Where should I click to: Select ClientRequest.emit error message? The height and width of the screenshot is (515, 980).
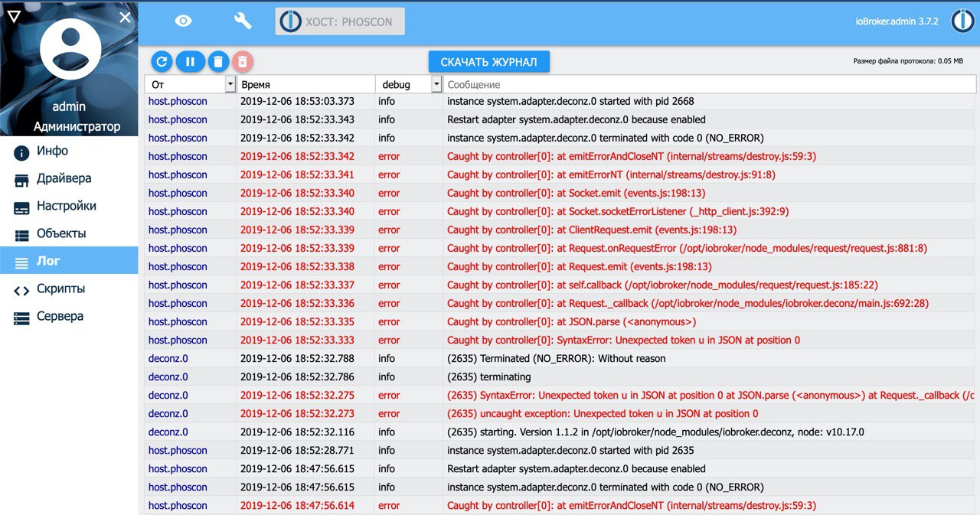592,230
